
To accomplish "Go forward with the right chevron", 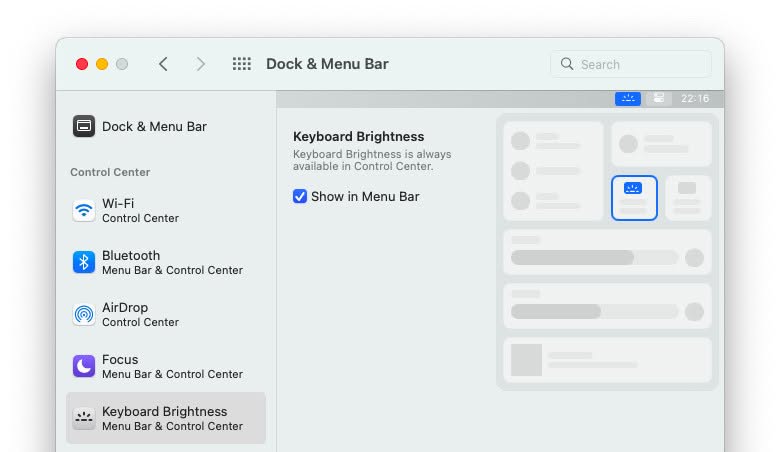I will (x=200, y=64).
